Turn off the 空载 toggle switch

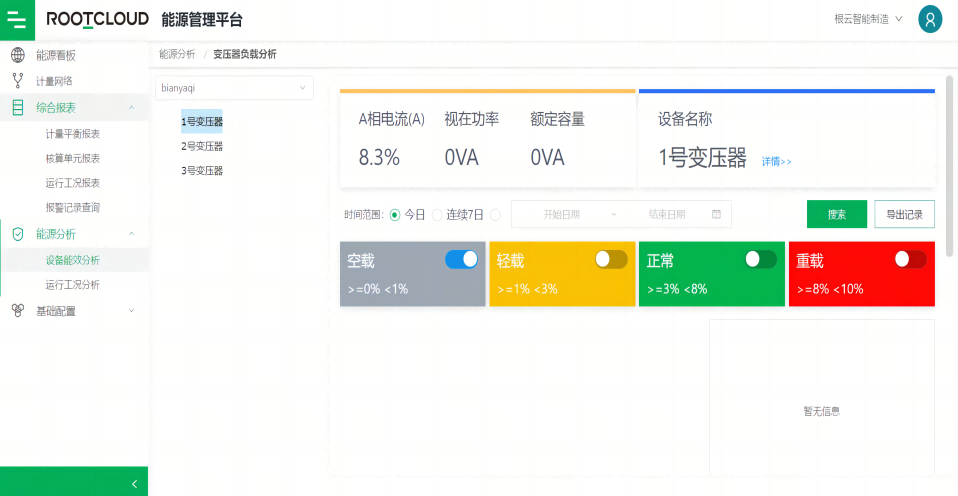pyautogui.click(x=461, y=259)
